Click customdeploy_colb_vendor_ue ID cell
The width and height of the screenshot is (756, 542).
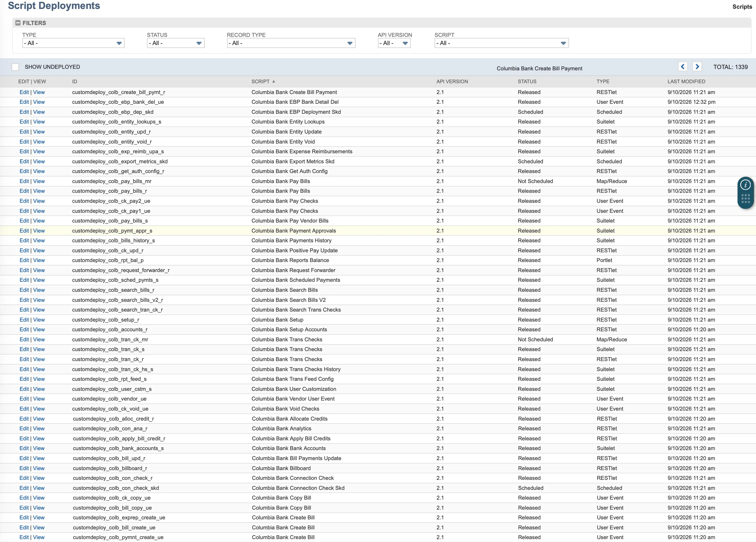point(109,399)
